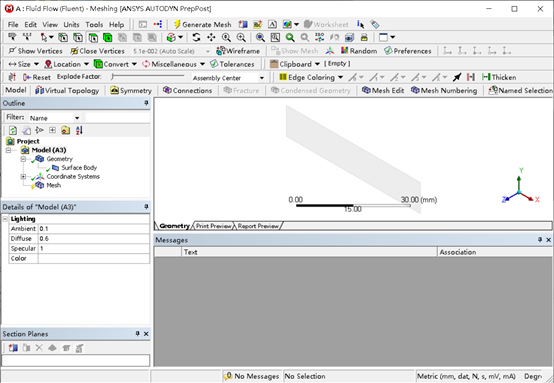Click the Mesh Edit button
The image size is (554, 383).
click(383, 90)
